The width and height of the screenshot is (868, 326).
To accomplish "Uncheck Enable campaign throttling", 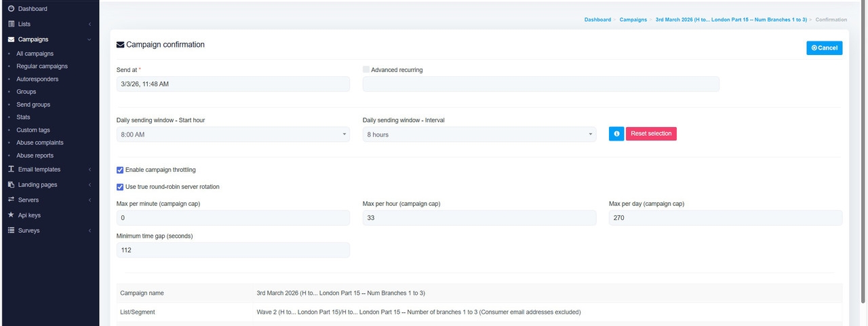I will 120,170.
